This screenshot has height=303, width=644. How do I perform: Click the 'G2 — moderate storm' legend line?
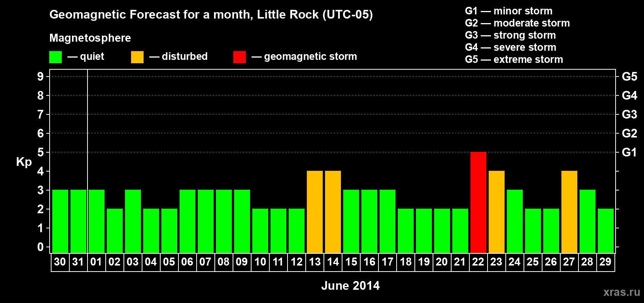(517, 23)
